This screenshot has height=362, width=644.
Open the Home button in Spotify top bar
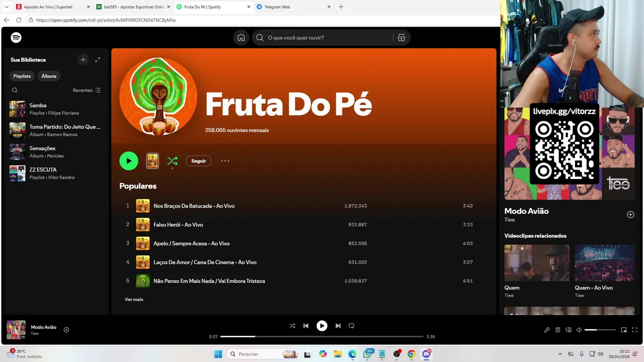tap(241, 38)
